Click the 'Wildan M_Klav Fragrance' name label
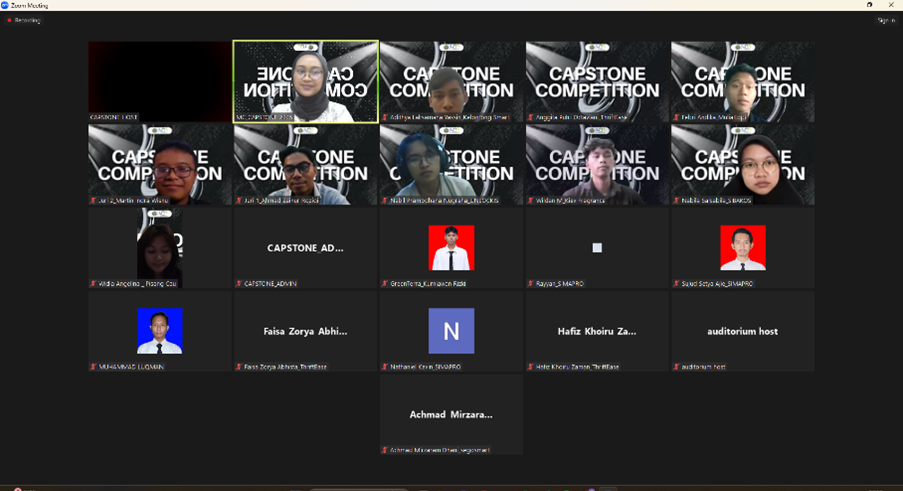903x491 pixels. click(x=570, y=200)
